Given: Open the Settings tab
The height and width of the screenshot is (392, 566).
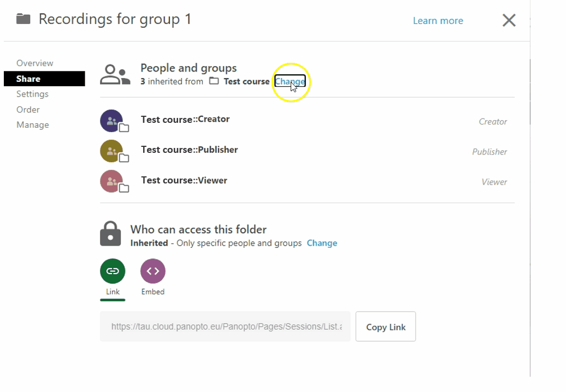Looking at the screenshot, I should tap(32, 94).
